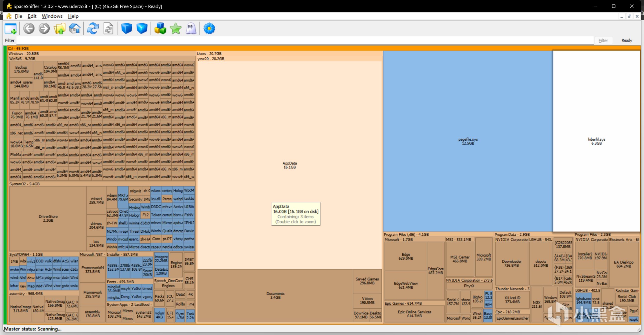Image resolution: width=644 pixels, height=335 pixels.
Task: Select the pagefile.sys 12.5GB block
Action: [x=467, y=141]
